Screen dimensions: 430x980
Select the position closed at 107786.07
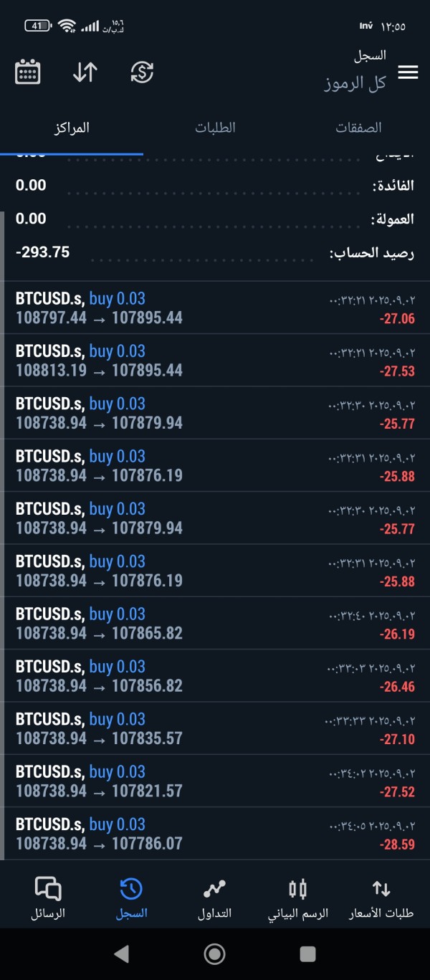pyautogui.click(x=215, y=834)
